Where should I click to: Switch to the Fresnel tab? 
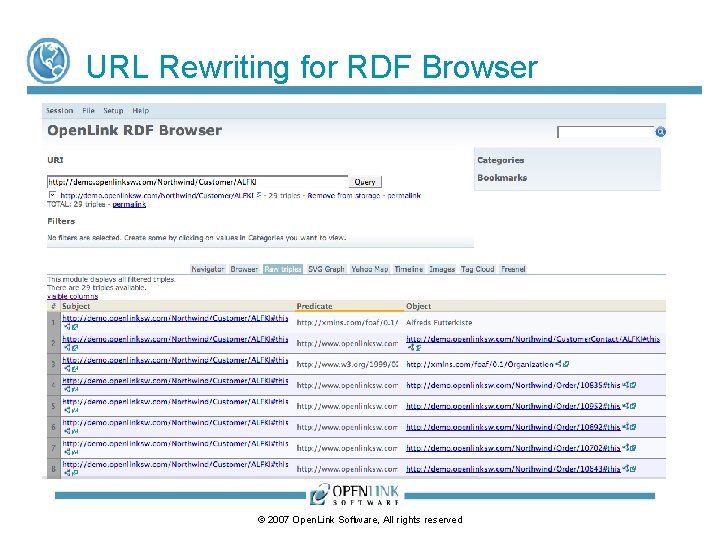point(513,269)
